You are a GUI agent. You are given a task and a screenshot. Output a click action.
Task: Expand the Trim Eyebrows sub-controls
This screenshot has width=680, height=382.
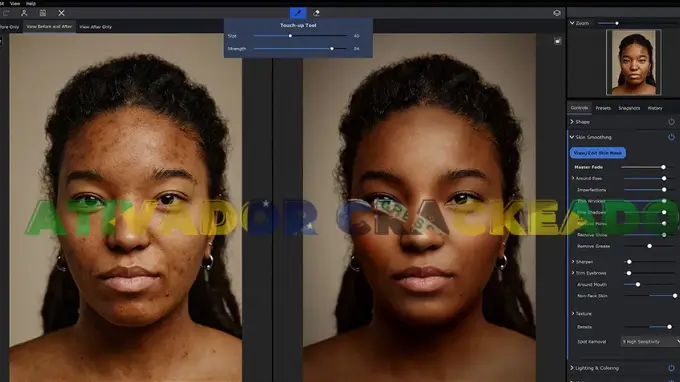[x=573, y=273]
